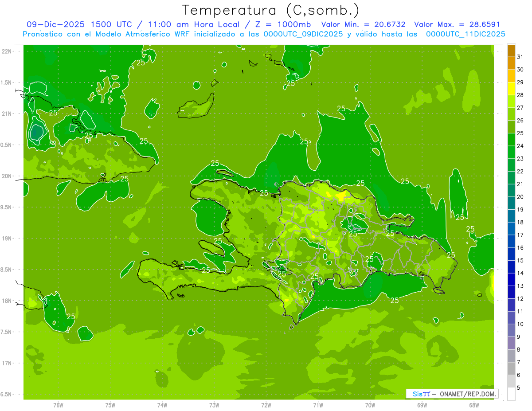Select the "Valor Max. = 28.6591" value
The image size is (532, 411).
(457, 24)
